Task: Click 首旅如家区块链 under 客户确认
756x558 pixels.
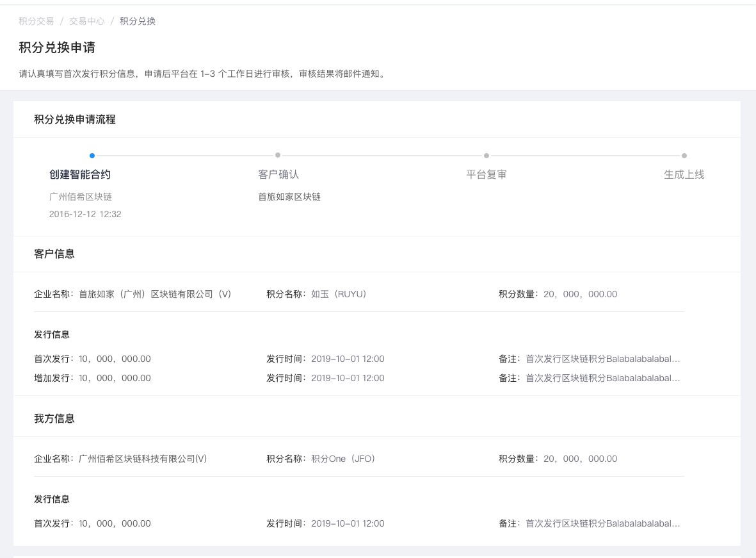Action: click(x=289, y=197)
